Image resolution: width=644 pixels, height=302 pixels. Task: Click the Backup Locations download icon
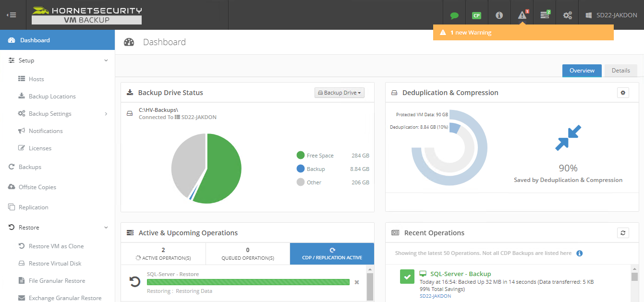[x=22, y=96]
